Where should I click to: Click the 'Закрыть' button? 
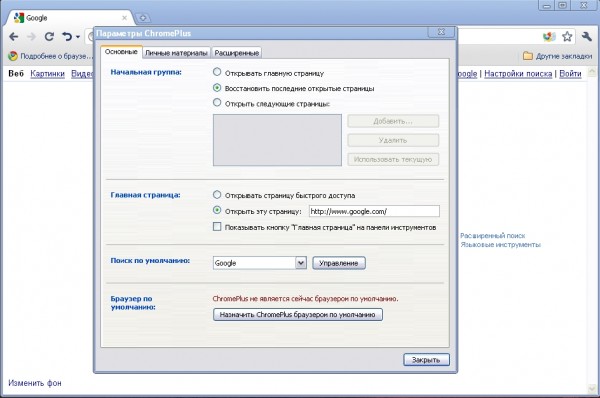[x=426, y=360]
